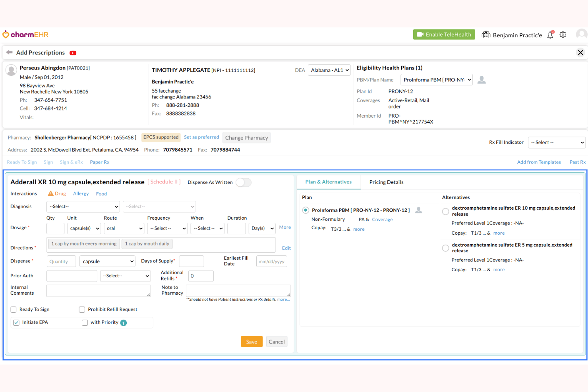Image resolution: width=588 pixels, height=392 pixels.
Task: Open the Rx Fill Indicator dropdown
Action: tap(556, 142)
